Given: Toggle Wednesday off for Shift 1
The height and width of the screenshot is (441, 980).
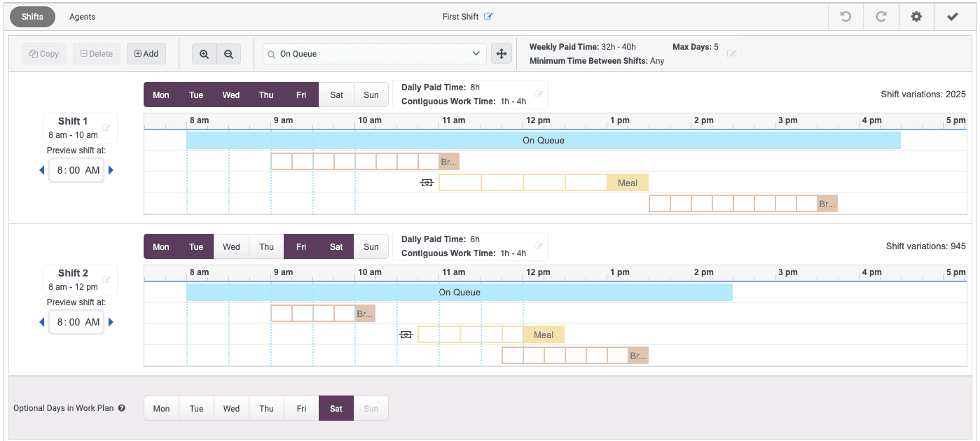Looking at the screenshot, I should pos(230,94).
